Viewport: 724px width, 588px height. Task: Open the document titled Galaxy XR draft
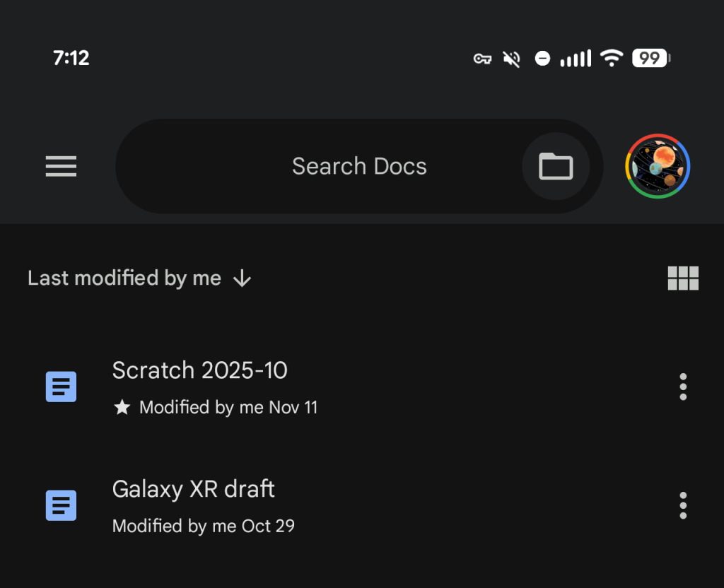point(194,489)
